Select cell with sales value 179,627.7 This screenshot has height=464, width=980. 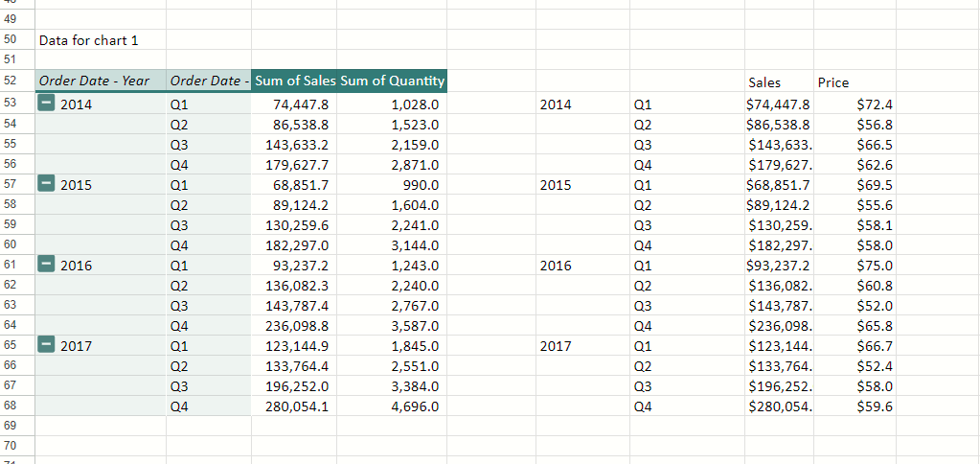(x=294, y=165)
